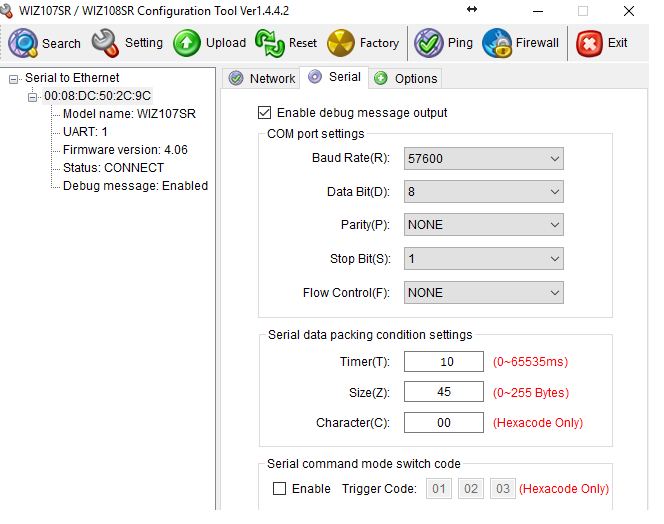Click the (0~255 Bytes) size hint
The height and width of the screenshot is (524, 664).
531,393
